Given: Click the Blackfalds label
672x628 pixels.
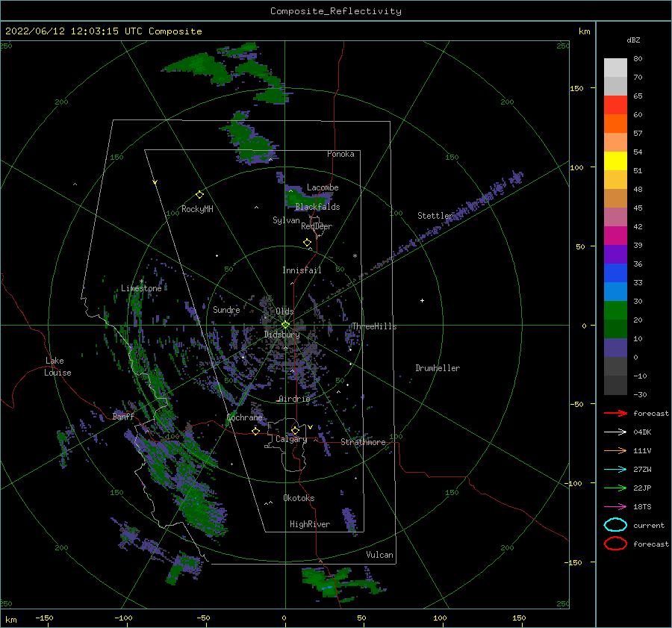Looking at the screenshot, I should (x=317, y=207).
